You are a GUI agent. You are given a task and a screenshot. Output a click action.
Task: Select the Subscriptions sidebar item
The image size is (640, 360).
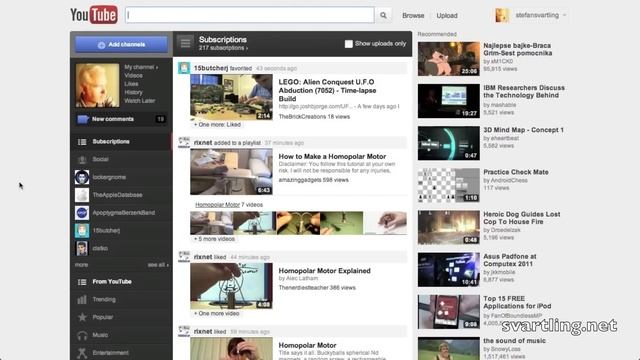pyautogui.click(x=121, y=142)
